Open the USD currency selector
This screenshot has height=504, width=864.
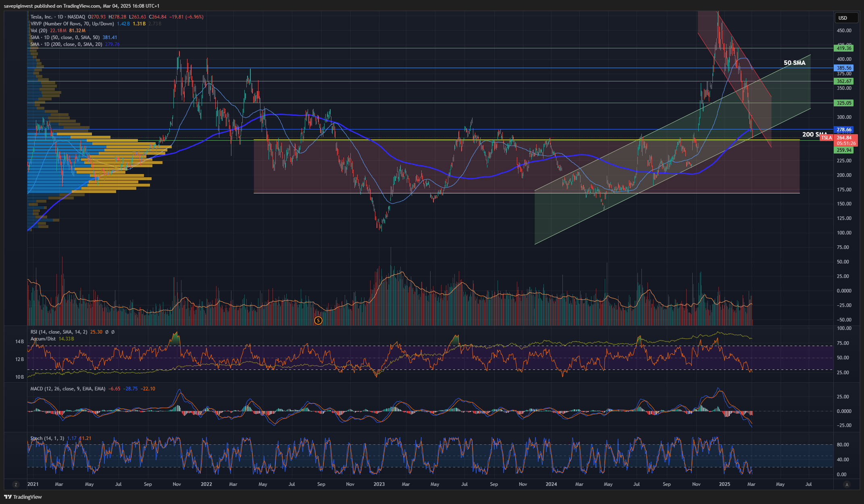click(843, 18)
